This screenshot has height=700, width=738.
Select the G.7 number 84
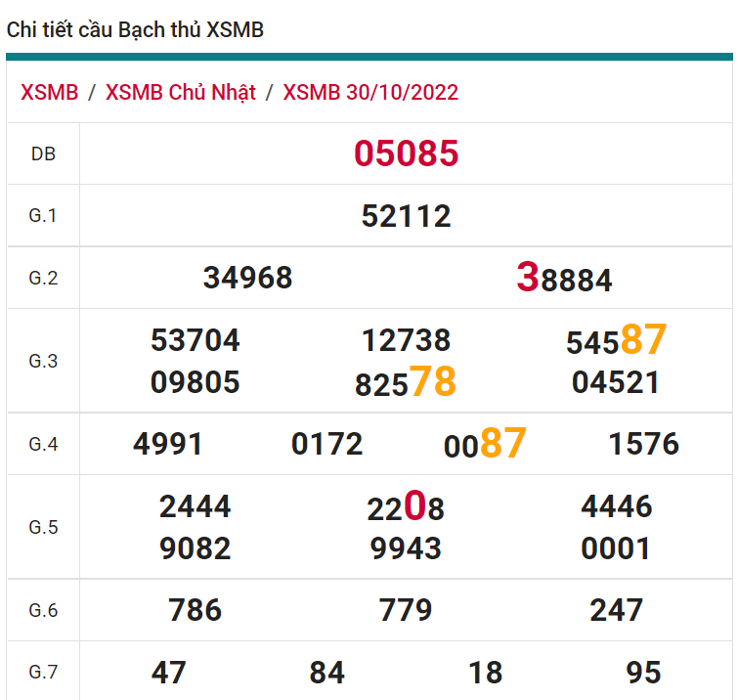(x=327, y=673)
